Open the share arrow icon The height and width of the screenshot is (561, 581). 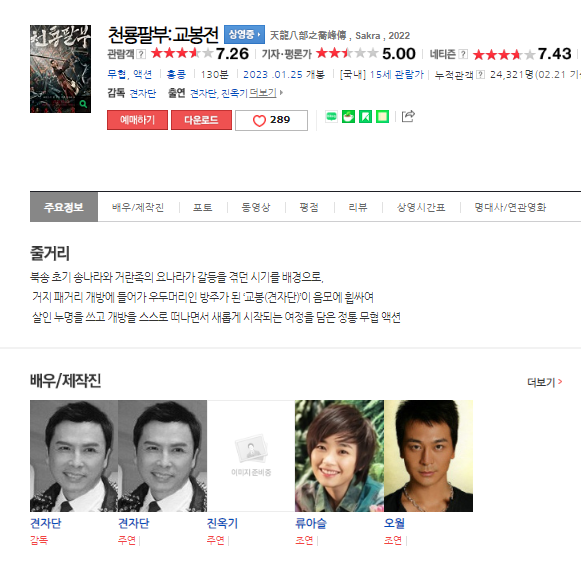point(408,116)
